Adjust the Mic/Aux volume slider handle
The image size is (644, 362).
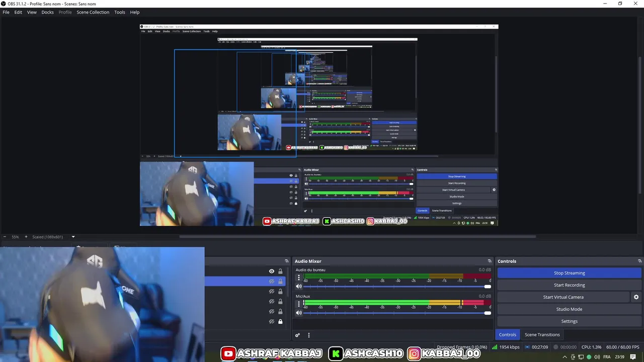click(x=487, y=313)
